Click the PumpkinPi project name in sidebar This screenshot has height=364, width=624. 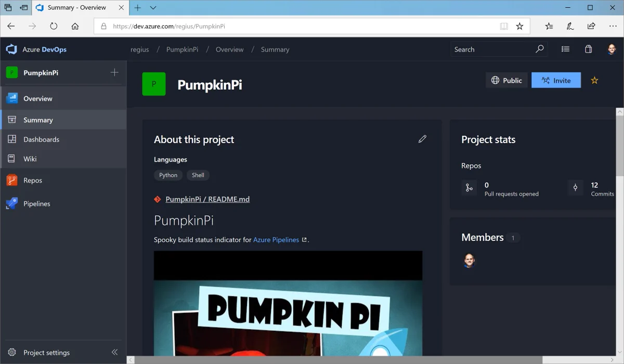(x=41, y=73)
